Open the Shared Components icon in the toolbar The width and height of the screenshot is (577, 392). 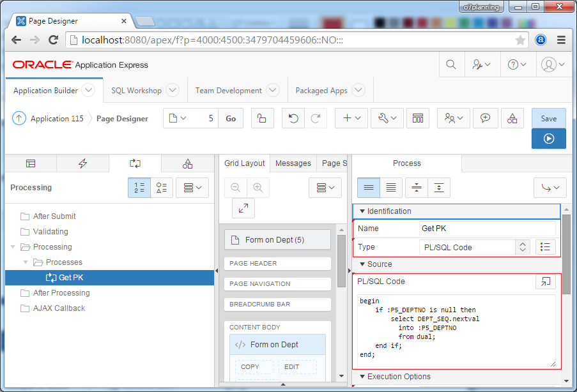[x=512, y=118]
